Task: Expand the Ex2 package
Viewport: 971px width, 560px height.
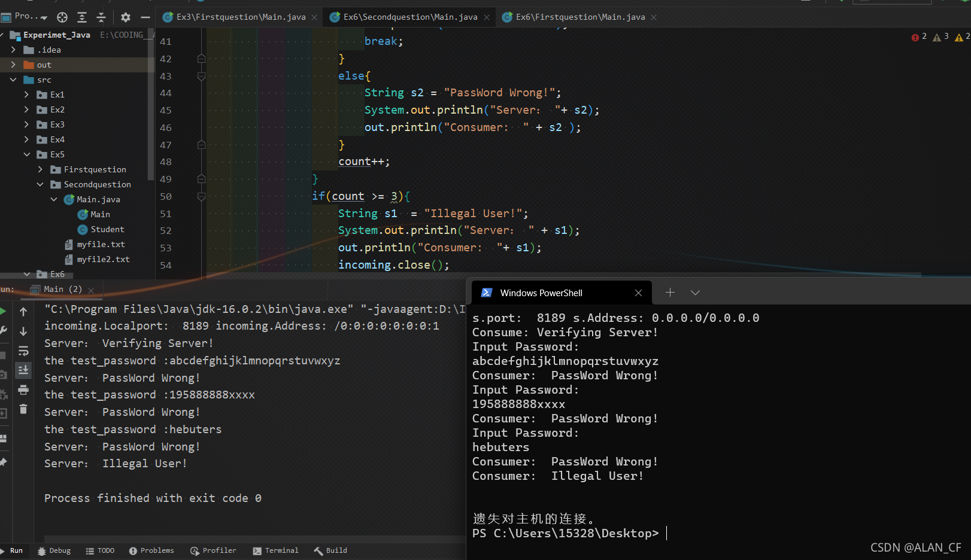Action: coord(26,109)
